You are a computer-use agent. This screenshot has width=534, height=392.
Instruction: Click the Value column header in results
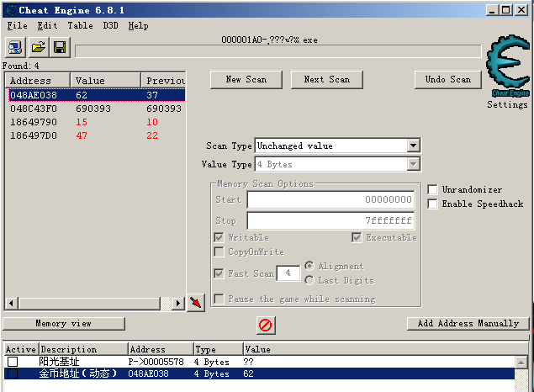point(106,81)
